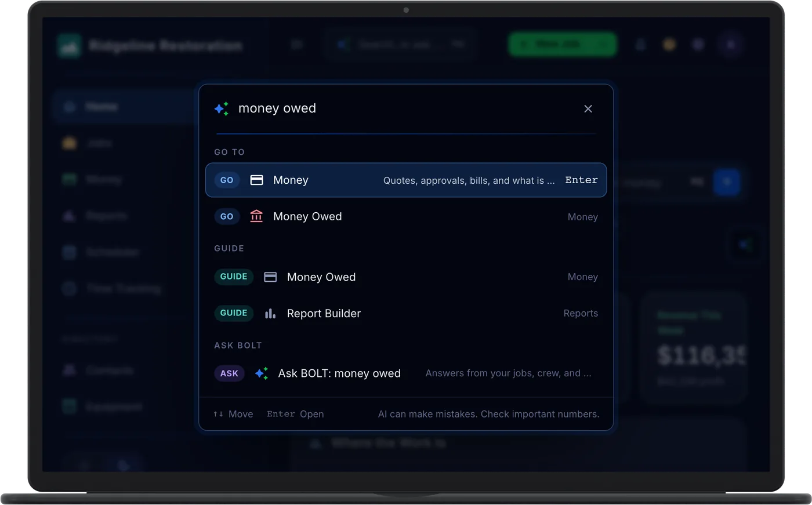Screen dimensions: 812x505
Task: Click the "ASK BOLT" section header
Action: (x=238, y=346)
